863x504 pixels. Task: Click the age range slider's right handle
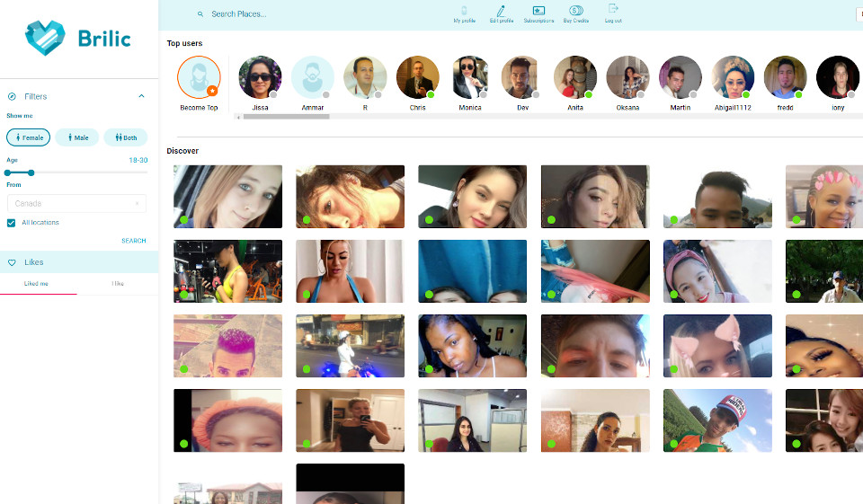click(x=31, y=172)
